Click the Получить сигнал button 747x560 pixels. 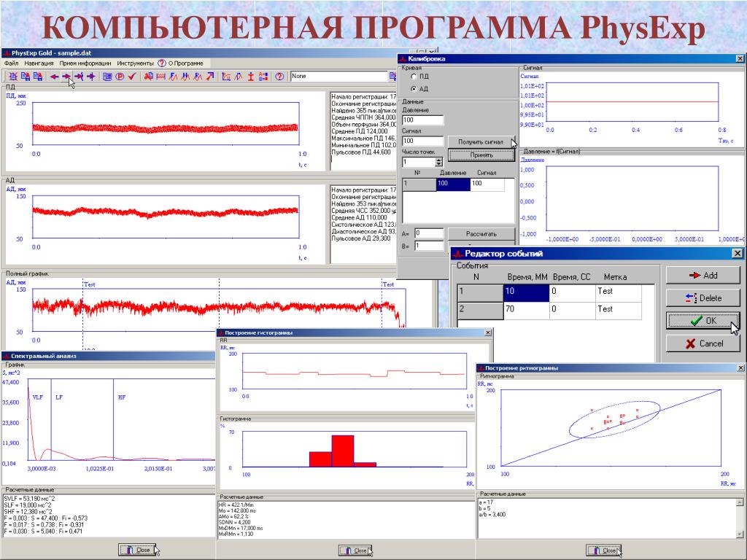[x=481, y=142]
